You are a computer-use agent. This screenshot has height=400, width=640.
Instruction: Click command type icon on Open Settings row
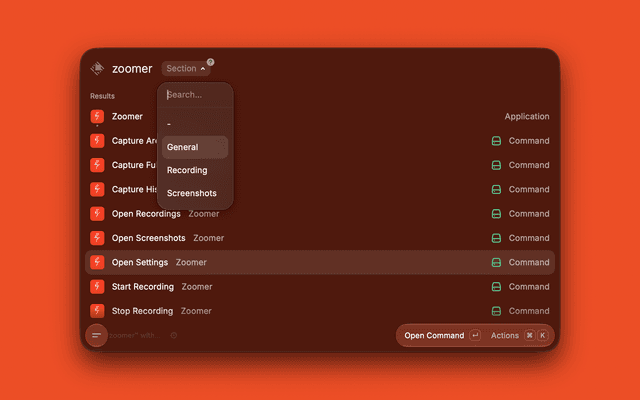coord(496,262)
